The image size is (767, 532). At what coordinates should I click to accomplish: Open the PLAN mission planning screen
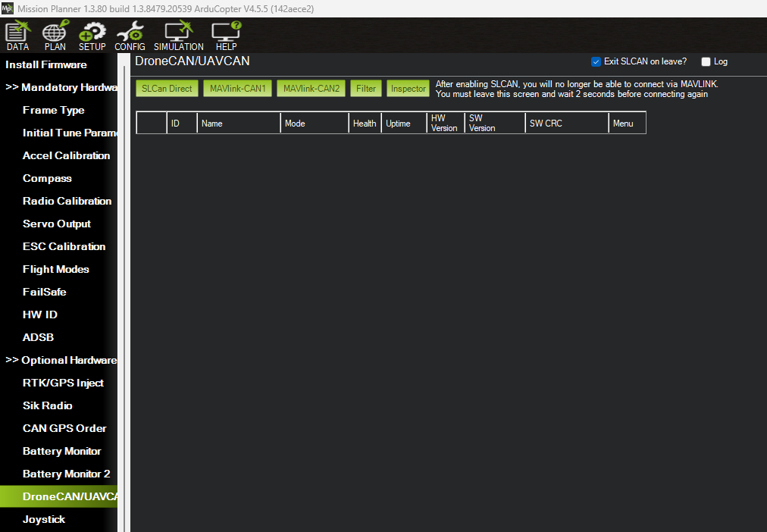click(x=55, y=36)
